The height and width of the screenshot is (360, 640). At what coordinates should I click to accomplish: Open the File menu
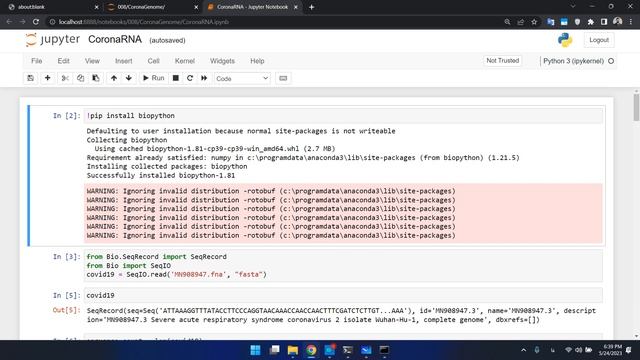pyautogui.click(x=36, y=61)
